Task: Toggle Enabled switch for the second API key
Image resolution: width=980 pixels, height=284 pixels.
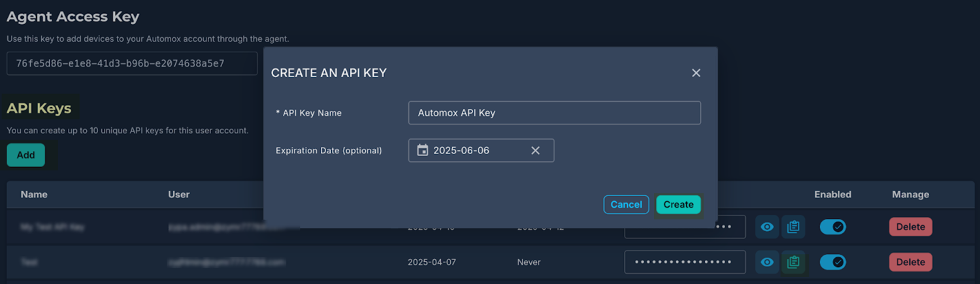Action: click(x=833, y=262)
